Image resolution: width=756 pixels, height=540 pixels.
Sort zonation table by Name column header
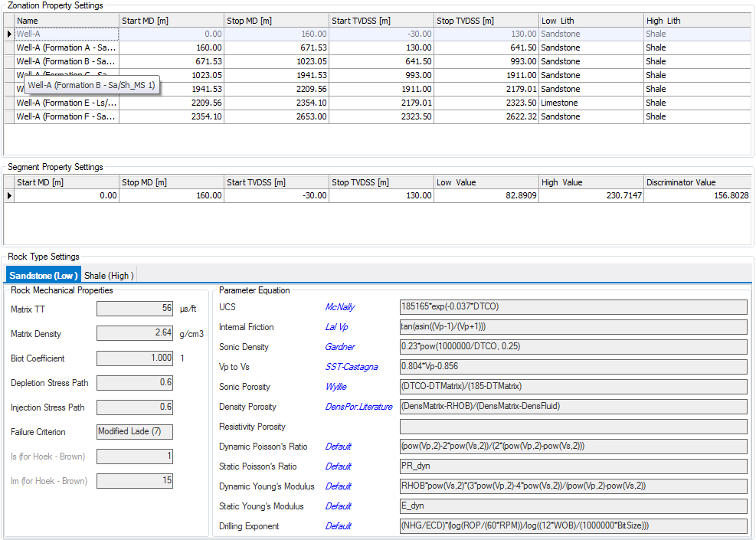pyautogui.click(x=66, y=21)
